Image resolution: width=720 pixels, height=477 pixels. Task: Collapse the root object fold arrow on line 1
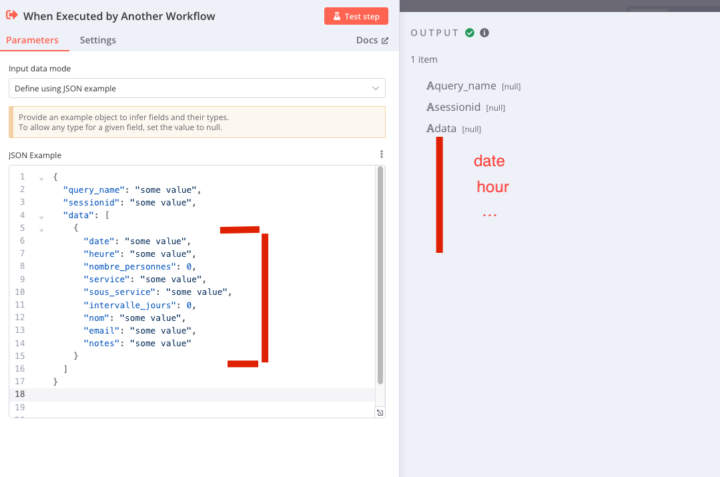pyautogui.click(x=41, y=178)
